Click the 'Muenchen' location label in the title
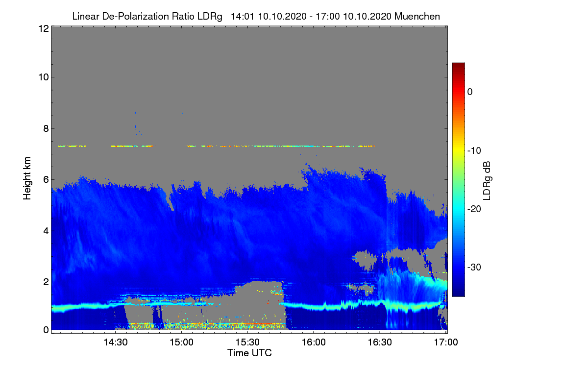 417,16
